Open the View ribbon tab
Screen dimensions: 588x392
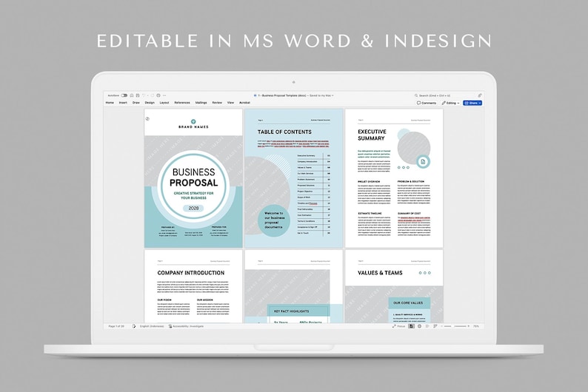click(x=230, y=103)
